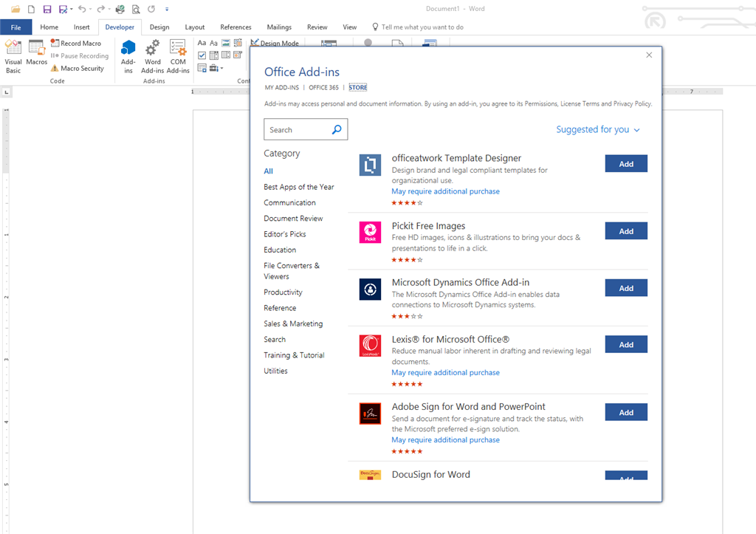
Task: Add Adobe Sign for Word and PowerPoint
Action: 626,412
